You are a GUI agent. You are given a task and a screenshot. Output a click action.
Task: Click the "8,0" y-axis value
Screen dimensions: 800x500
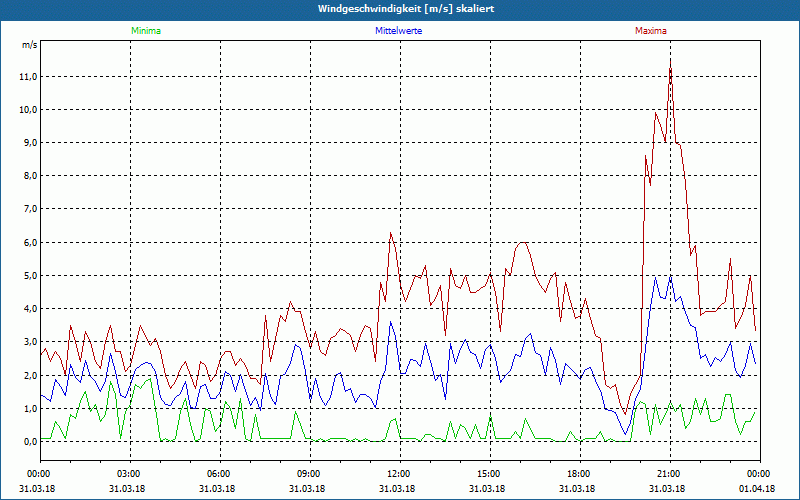(x=30, y=176)
